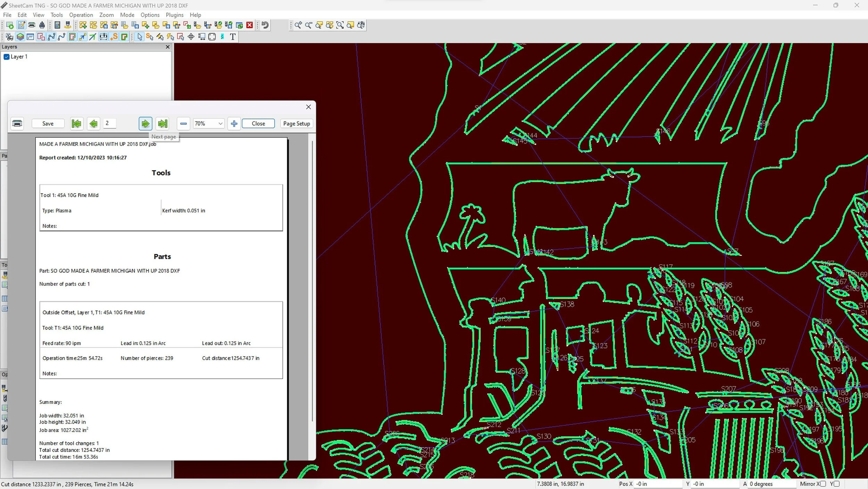868x489 pixels.
Task: Click the report preview vertical scrollbar
Action: (312, 278)
